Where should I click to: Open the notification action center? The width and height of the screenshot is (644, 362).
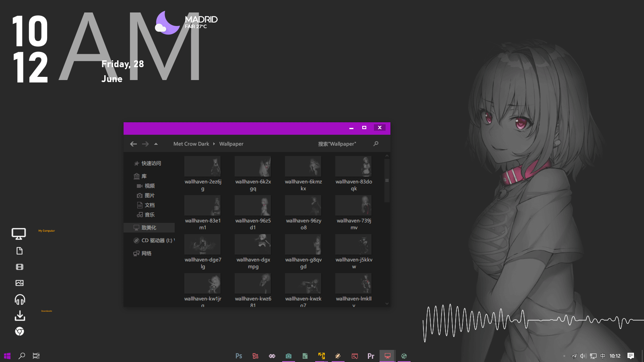631,356
